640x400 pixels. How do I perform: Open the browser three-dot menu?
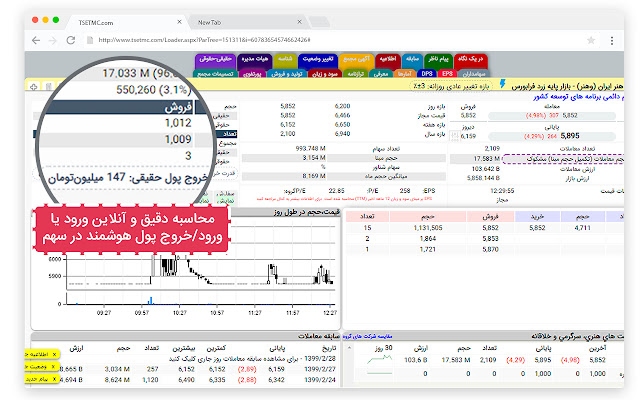611,40
